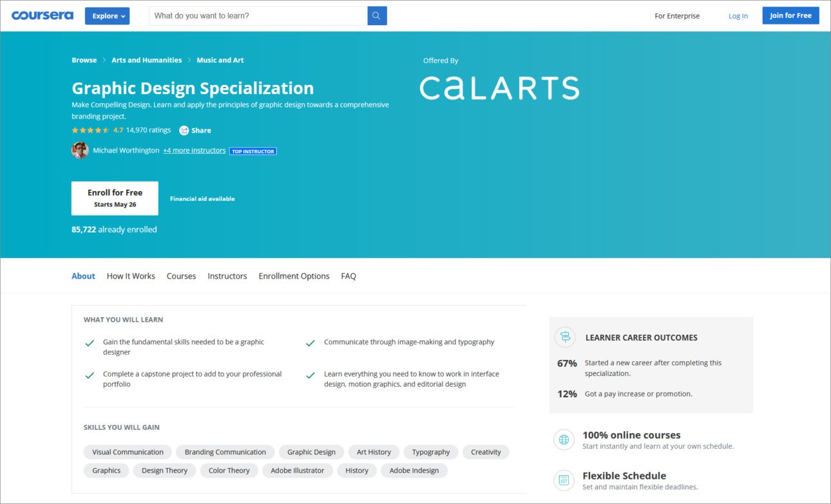The width and height of the screenshot is (831, 504).
Task: Click the Coursera logo
Action: 43,15
